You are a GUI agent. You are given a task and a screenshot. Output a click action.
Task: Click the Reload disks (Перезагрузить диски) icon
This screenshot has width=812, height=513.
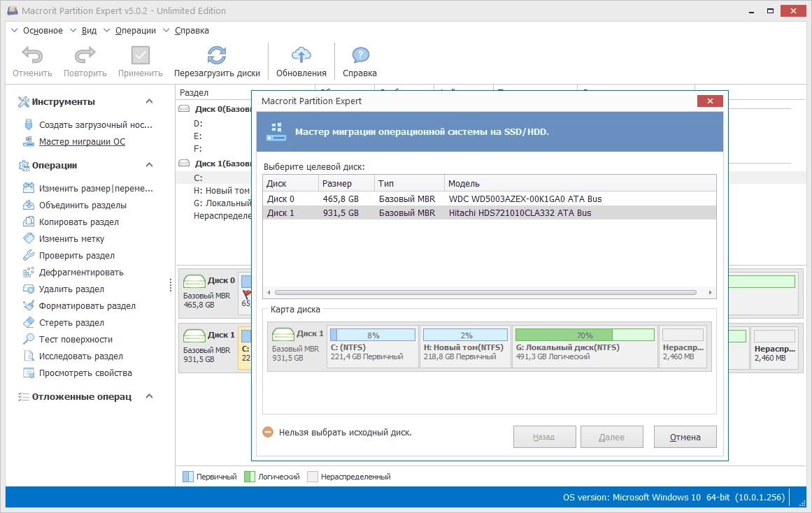[217, 55]
